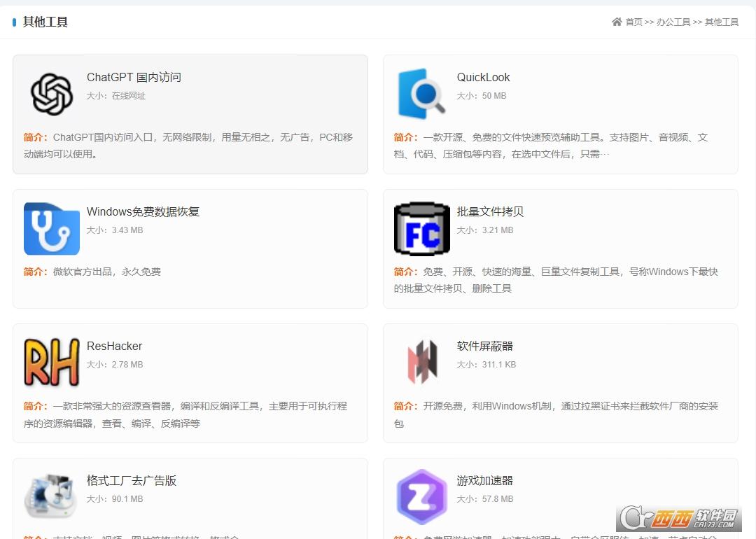Screen dimensions: 756x539
Task: Open the ChatGPT logo icon
Action: click(52, 94)
